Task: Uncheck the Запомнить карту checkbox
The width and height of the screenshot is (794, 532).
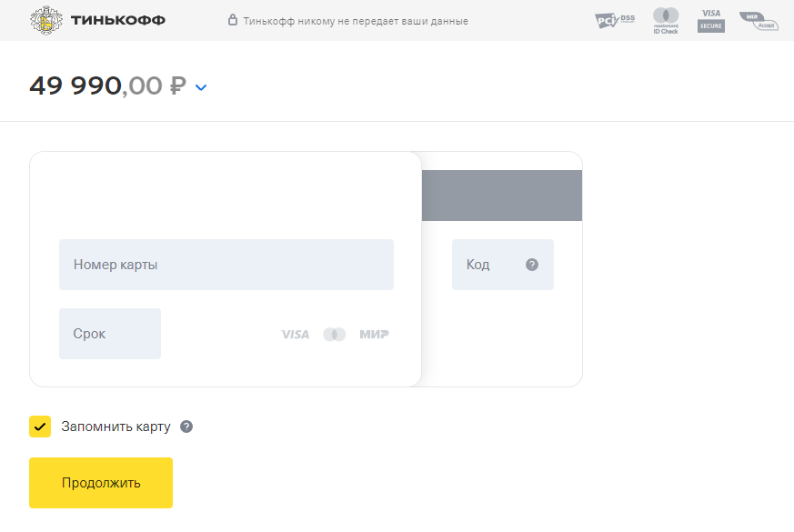Action: coord(40,427)
